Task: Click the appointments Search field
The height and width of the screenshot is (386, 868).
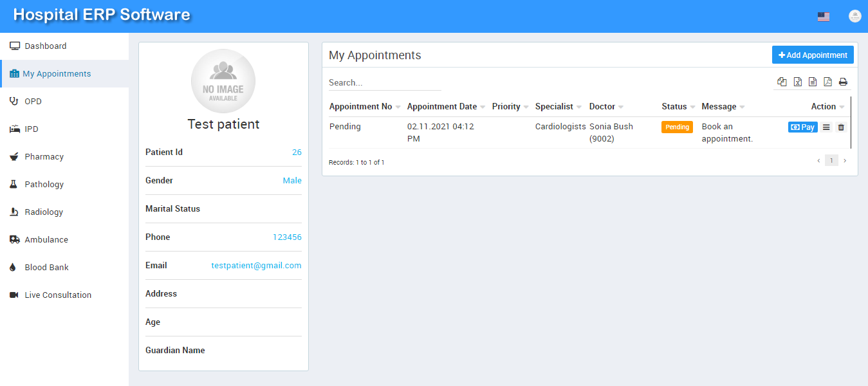Action: click(x=384, y=83)
